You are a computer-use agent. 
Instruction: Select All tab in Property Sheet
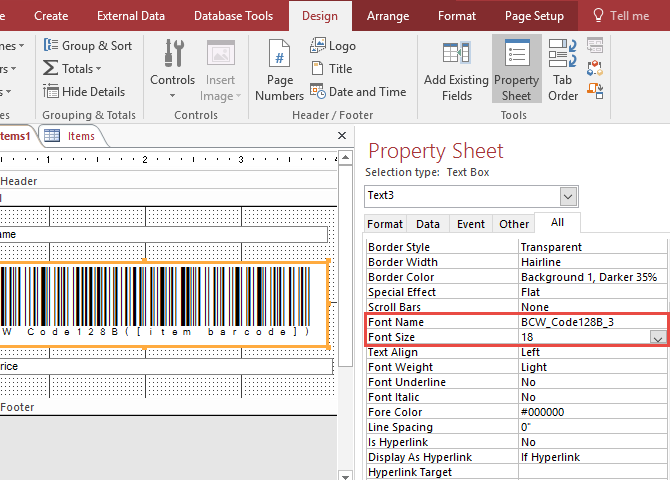coord(557,222)
